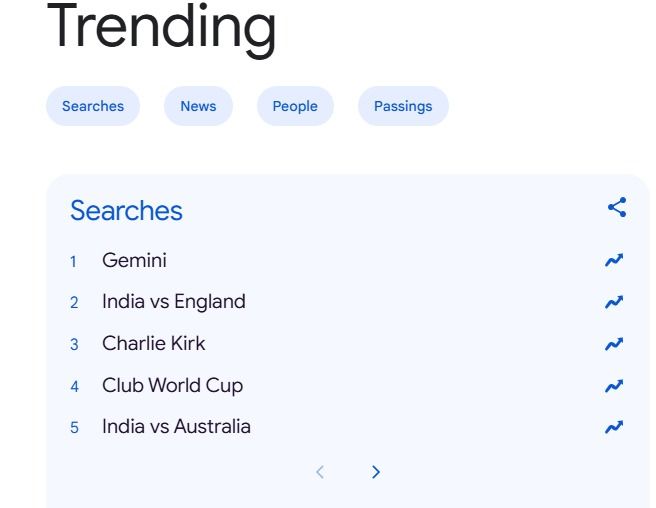656x508 pixels.
Task: Open the Club World Cup search
Action: [x=172, y=386]
